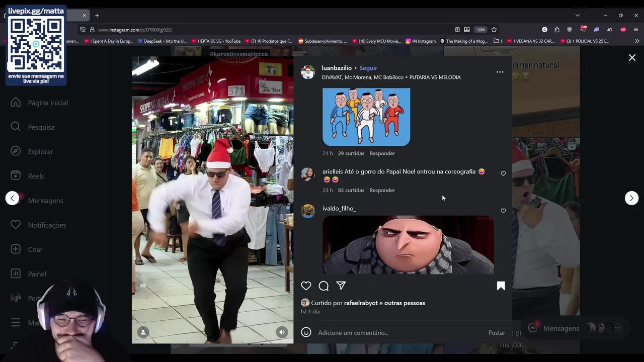Show tagged people icon on the video

pos(143,332)
